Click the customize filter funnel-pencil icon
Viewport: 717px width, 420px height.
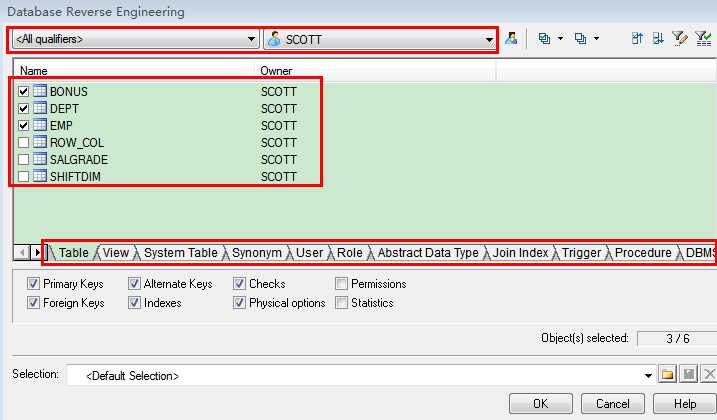tap(680, 38)
